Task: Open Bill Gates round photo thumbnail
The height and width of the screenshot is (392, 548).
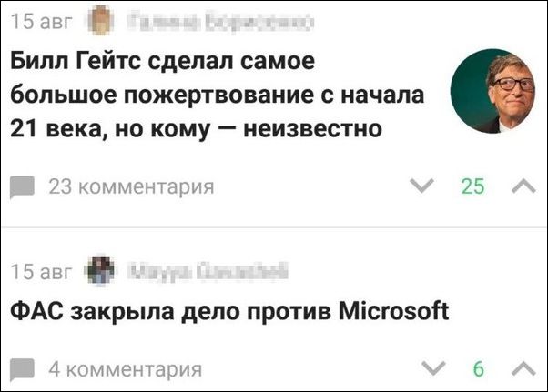Action: click(492, 91)
